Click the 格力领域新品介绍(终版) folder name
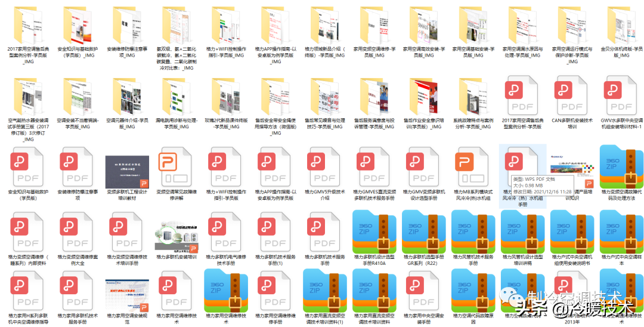 325,52
